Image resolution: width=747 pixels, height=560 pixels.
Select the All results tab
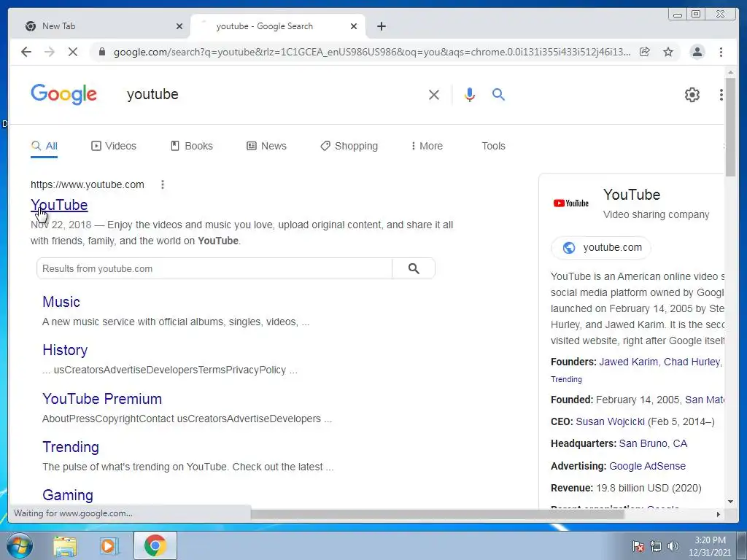click(x=44, y=146)
